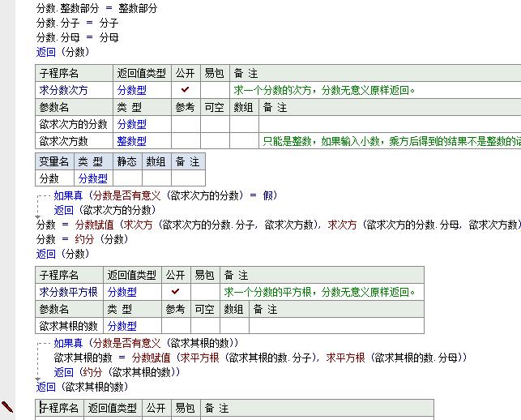
Task: Click 子程序名 header in first subroutine table
Action: click(x=59, y=73)
